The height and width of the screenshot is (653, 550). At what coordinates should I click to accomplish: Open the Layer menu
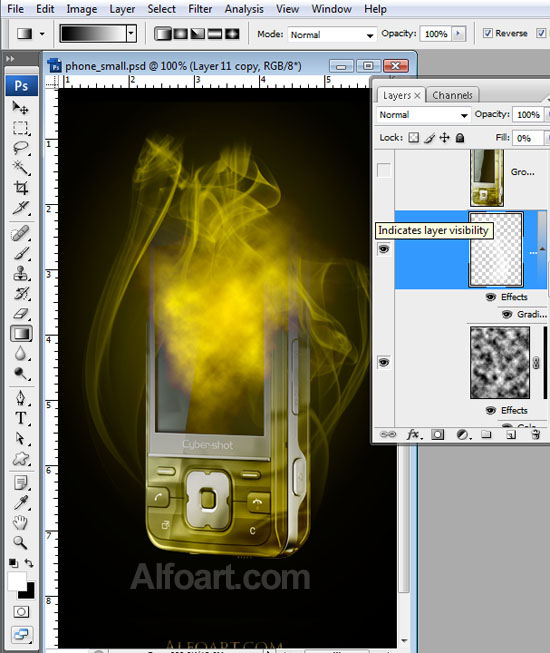pyautogui.click(x=122, y=9)
